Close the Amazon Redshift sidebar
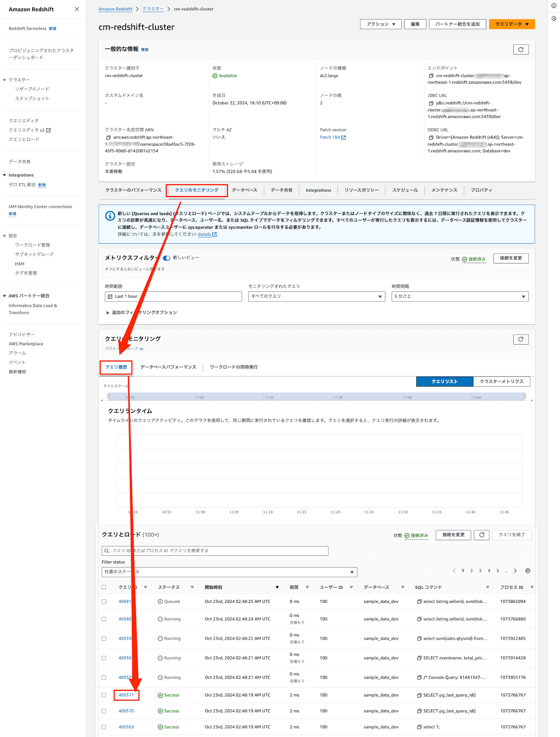Screen dimensions: 560x737 (x=77, y=9)
